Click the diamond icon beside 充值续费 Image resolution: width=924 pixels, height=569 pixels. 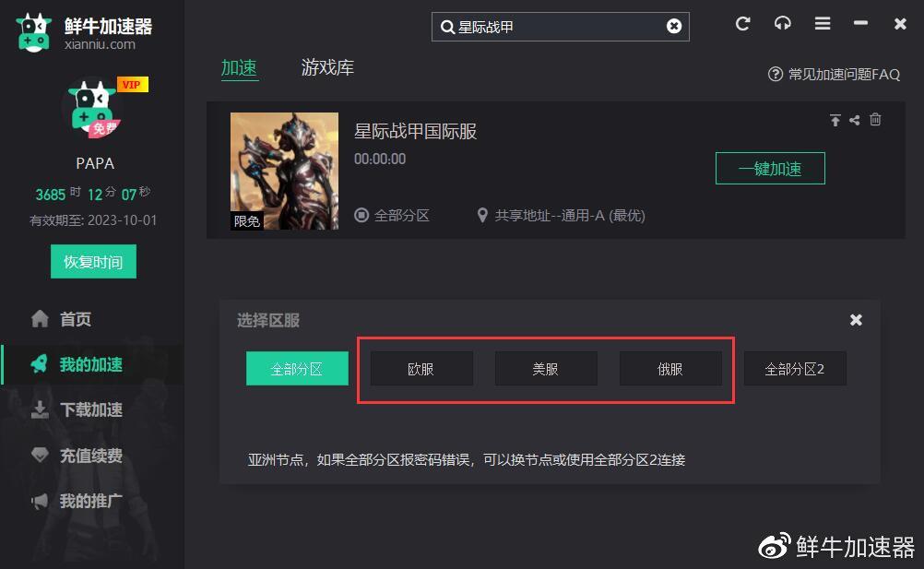(40, 455)
